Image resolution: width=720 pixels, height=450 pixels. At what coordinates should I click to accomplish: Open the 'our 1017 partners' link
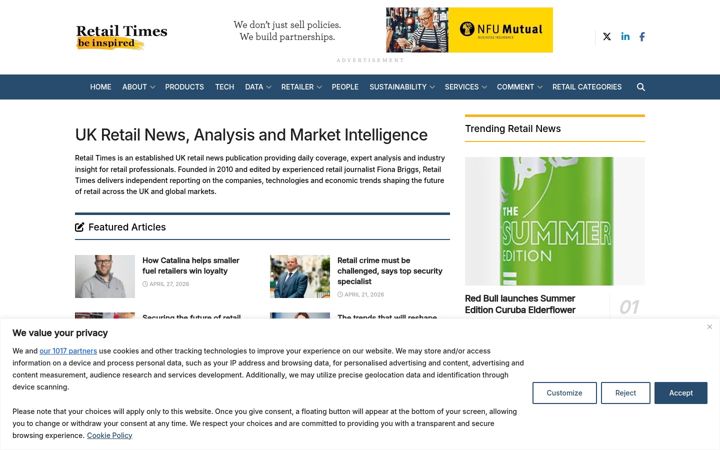[x=68, y=351]
